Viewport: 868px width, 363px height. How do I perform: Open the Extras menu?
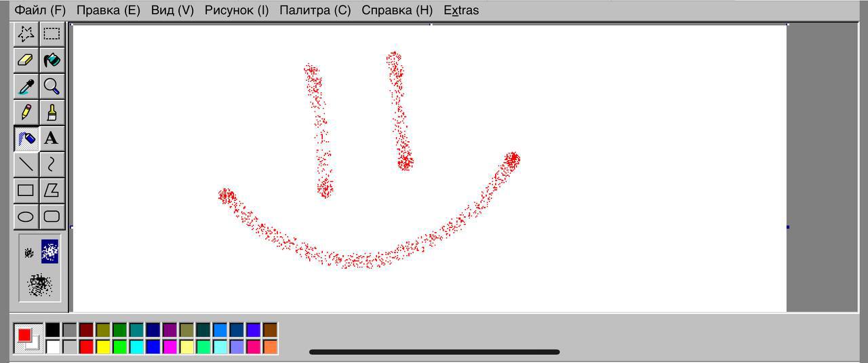(x=460, y=10)
